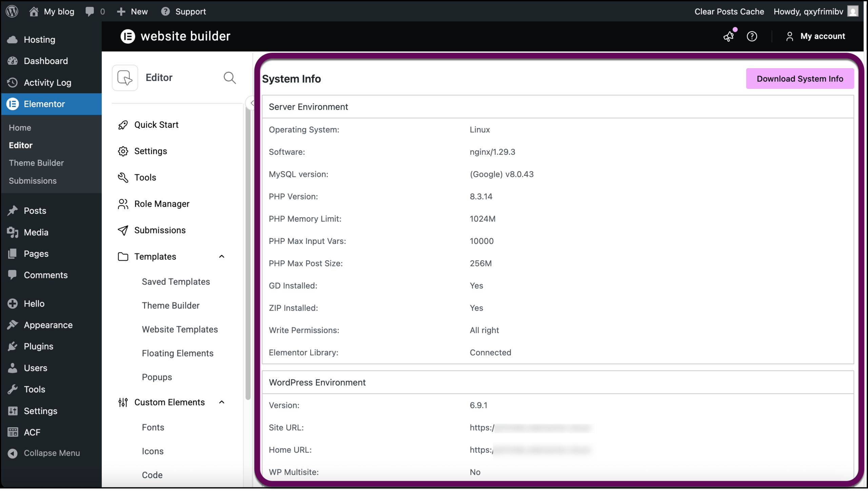Click the comments bubble icon in admin bar
Image resolution: width=868 pixels, height=491 pixels.
(x=90, y=12)
